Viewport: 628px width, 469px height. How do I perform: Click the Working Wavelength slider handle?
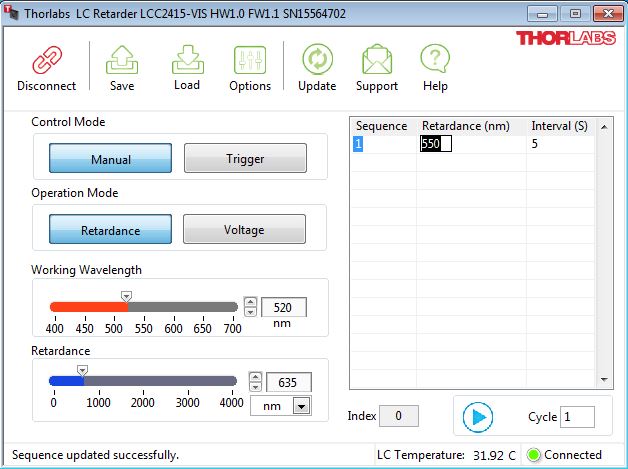pyautogui.click(x=126, y=296)
